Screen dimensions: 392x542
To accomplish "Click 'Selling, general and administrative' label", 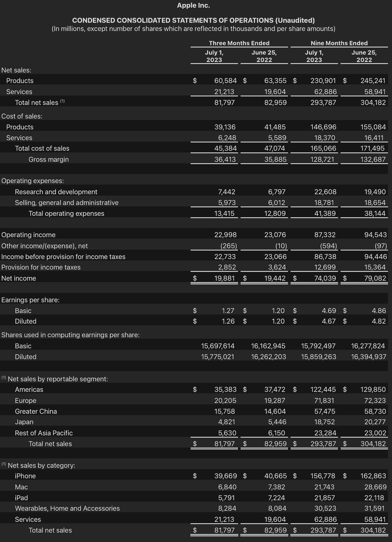I will [x=67, y=203].
